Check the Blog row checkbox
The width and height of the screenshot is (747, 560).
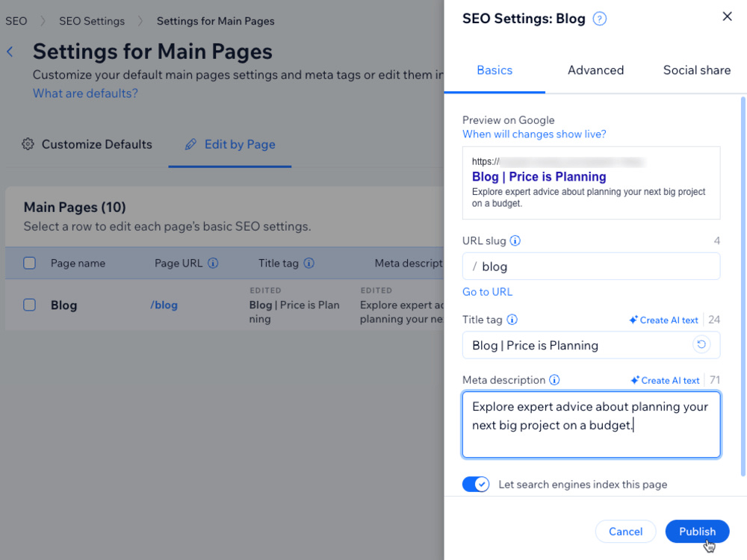[30, 305]
